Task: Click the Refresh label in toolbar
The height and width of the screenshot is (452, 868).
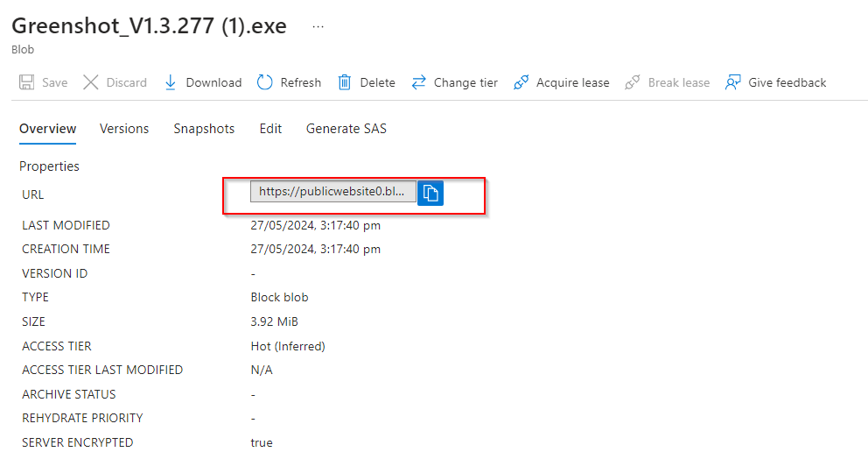Action: [301, 82]
